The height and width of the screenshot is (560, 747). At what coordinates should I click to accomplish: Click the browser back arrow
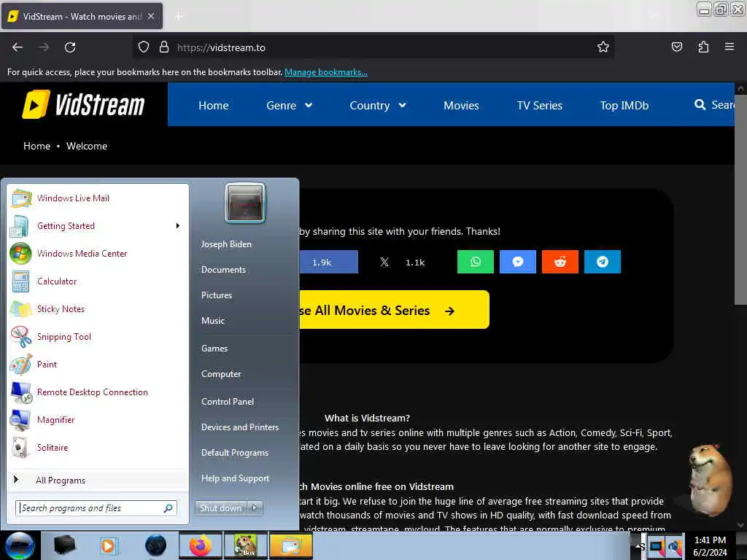[18, 47]
